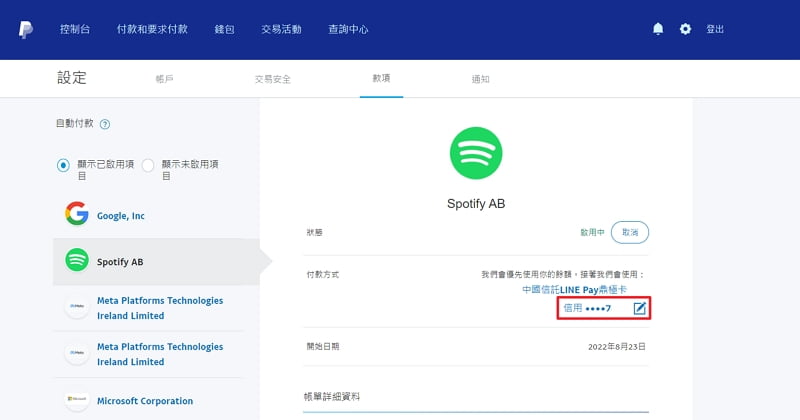Click the Spotify icon in the sidebar list
800x420 pixels.
click(77, 260)
